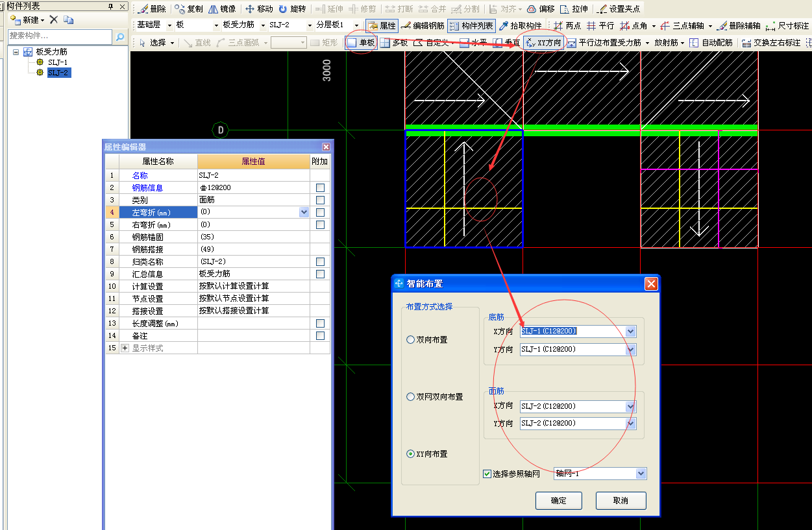Choose the XY方向 layout tool

point(544,43)
